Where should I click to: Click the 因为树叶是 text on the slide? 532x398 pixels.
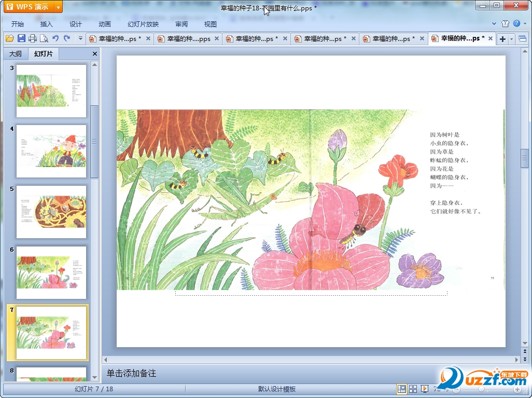tap(444, 134)
